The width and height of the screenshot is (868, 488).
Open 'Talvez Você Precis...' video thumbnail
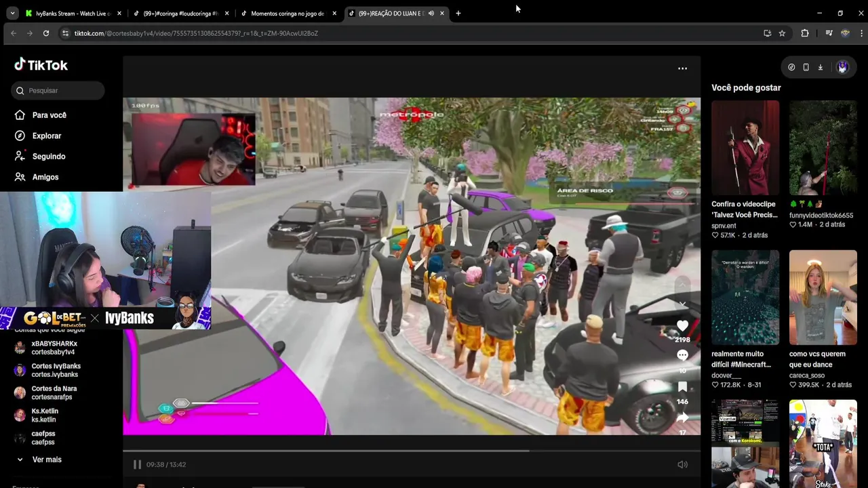[745, 148]
